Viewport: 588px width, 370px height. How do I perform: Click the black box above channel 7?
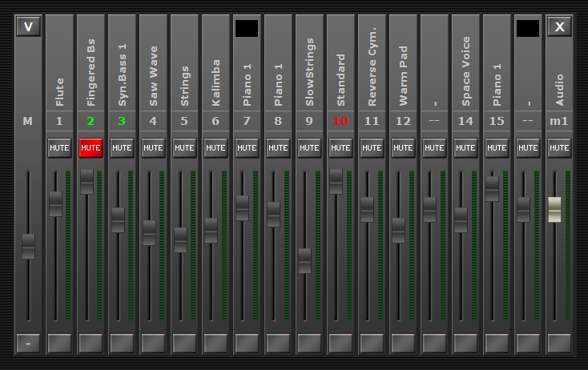pyautogui.click(x=247, y=29)
